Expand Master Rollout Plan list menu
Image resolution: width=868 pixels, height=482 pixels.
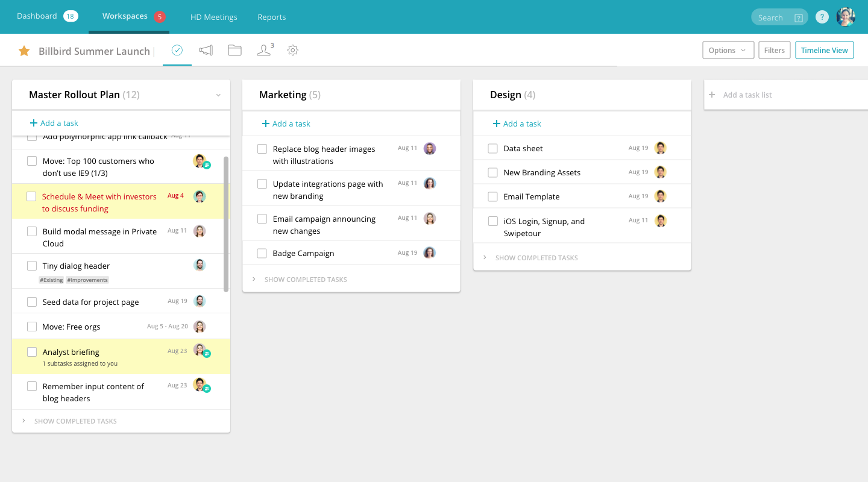point(218,95)
